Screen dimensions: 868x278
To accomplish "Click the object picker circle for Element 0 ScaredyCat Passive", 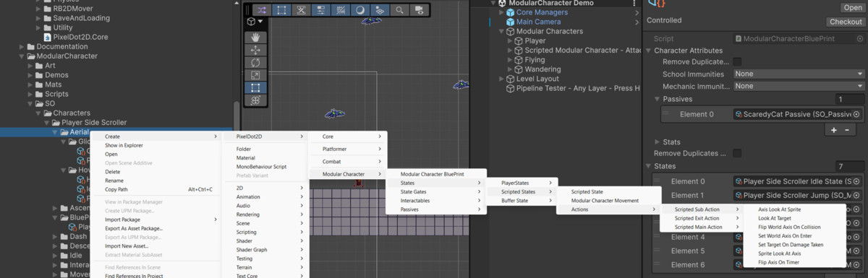I will tap(857, 114).
